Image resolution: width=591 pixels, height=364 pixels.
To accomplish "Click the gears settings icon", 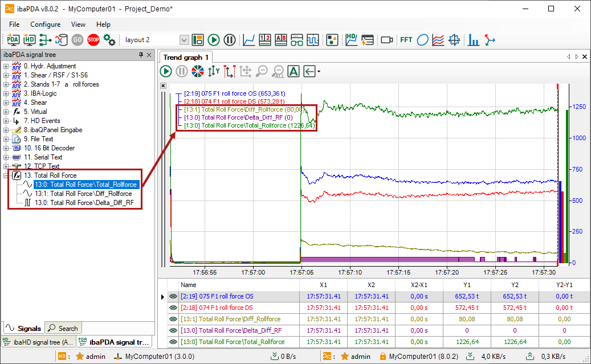I will point(109,40).
